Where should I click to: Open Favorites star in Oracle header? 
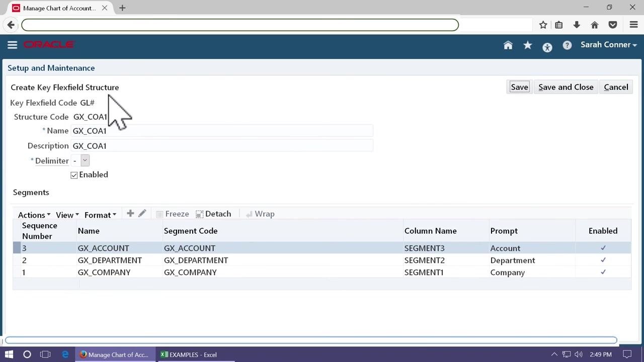[x=528, y=45]
